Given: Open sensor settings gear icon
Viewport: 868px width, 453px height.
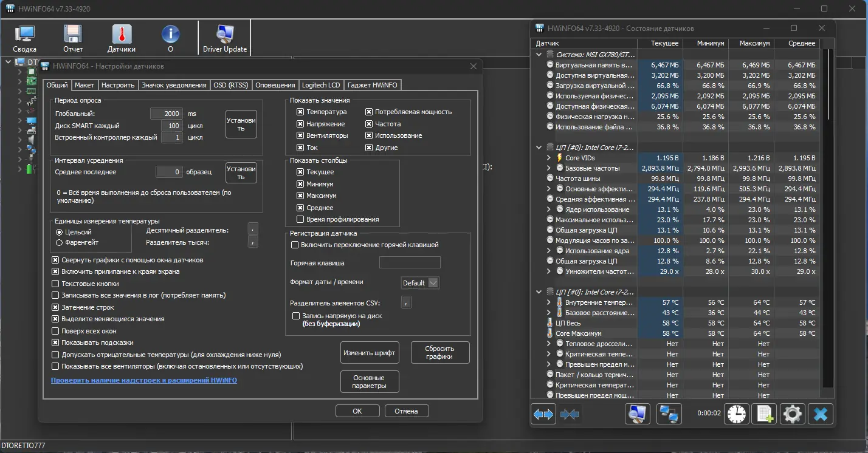Looking at the screenshot, I should click(x=793, y=414).
